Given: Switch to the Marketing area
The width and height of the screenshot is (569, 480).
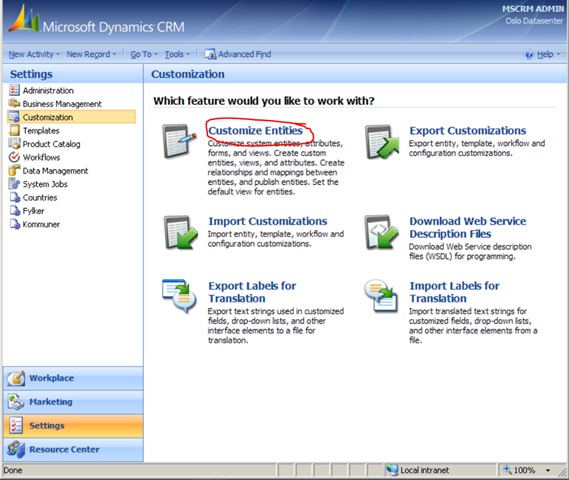Looking at the screenshot, I should coord(73,402).
